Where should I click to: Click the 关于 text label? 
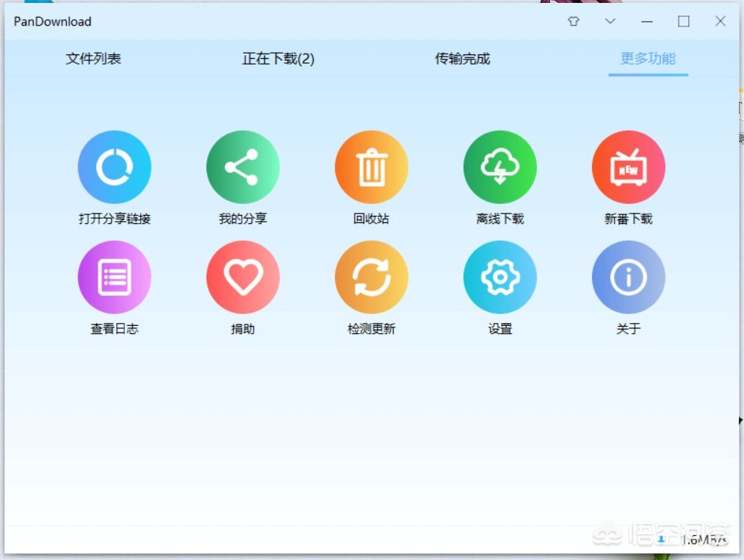point(629,329)
